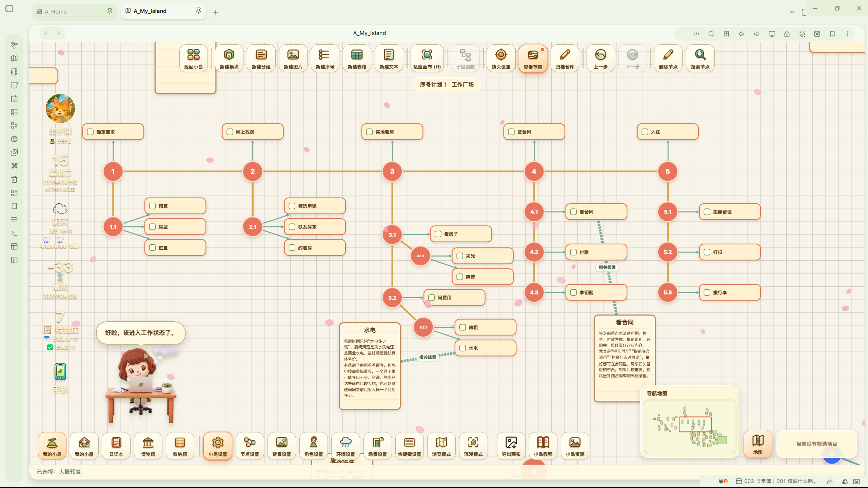Go to 我的小岛 in bottom bar
The image size is (868, 488).
pos(52,446)
